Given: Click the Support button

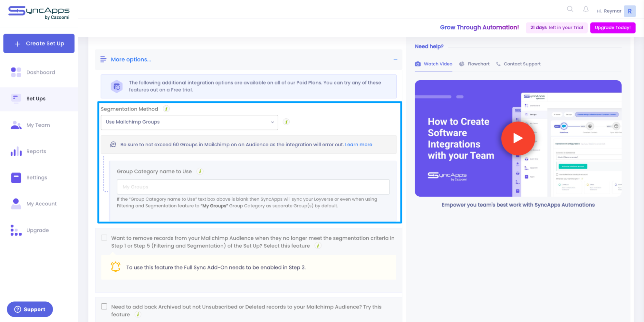Looking at the screenshot, I should (30, 309).
